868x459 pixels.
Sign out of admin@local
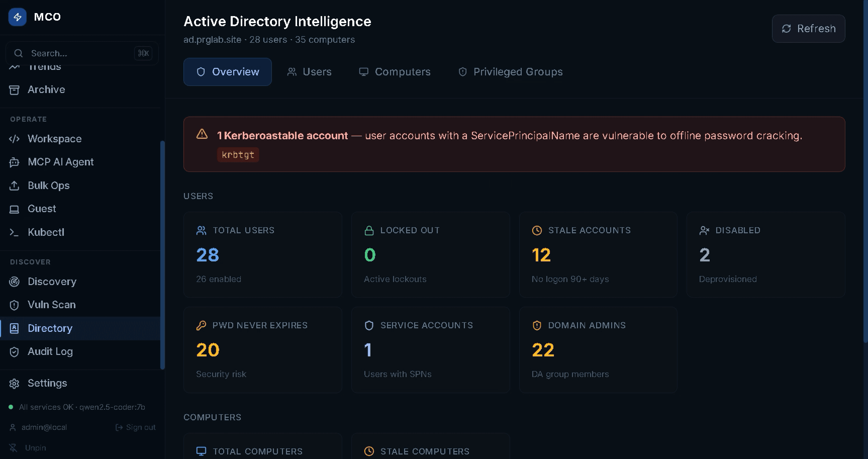tap(135, 428)
